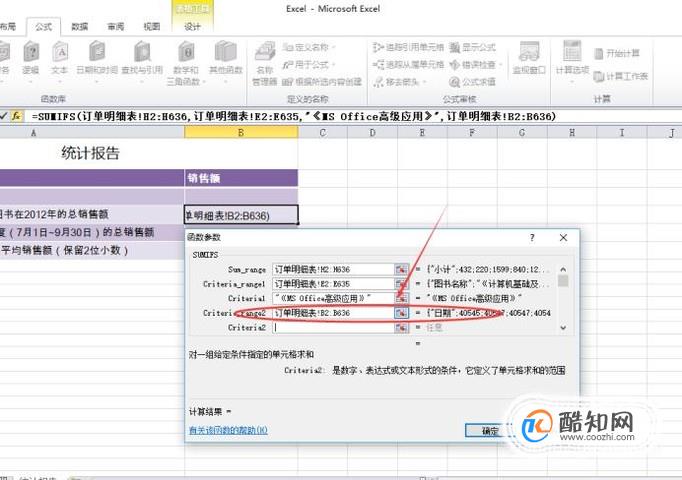Click the fx Insert Function button

[x=17, y=116]
